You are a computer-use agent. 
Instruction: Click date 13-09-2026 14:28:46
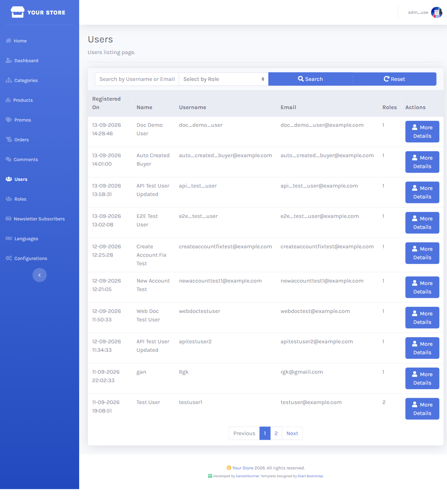click(x=107, y=129)
